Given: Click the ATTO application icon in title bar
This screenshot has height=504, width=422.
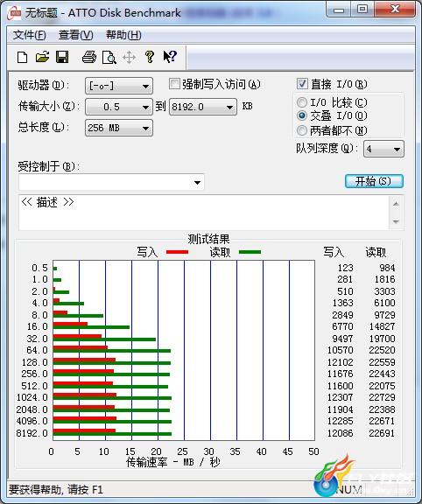Looking at the screenshot, I should coord(14,13).
